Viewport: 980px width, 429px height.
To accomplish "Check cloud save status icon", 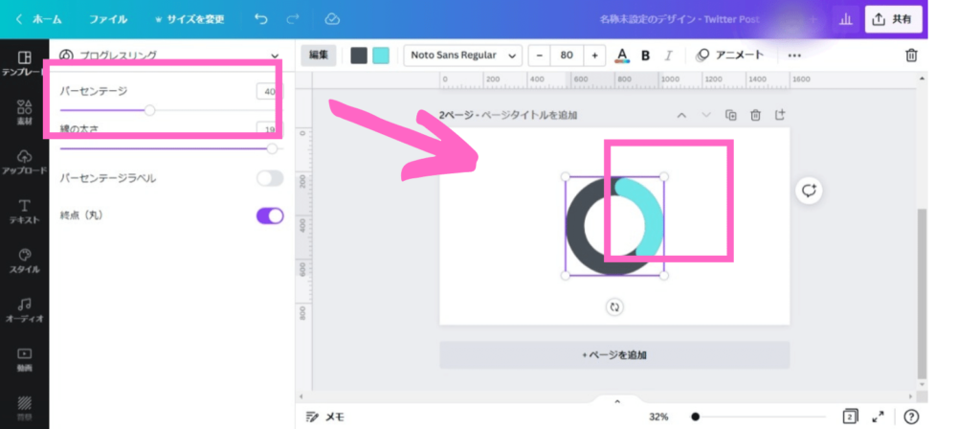I will click(x=332, y=19).
